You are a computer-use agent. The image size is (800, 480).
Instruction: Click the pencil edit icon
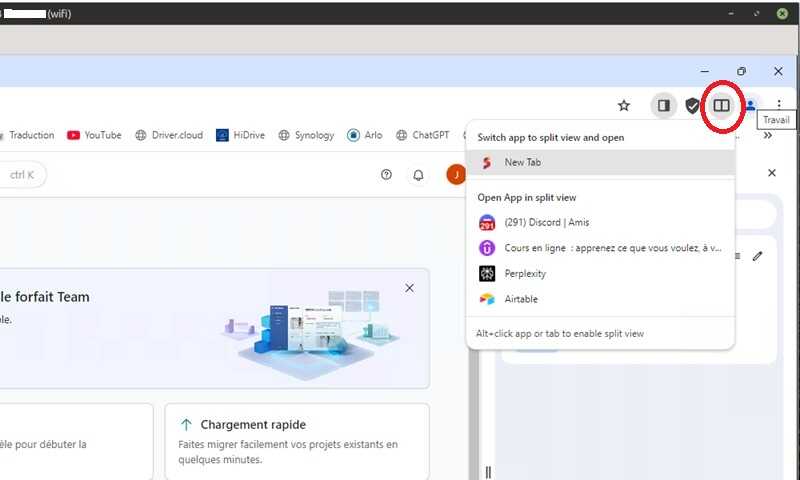click(x=758, y=256)
